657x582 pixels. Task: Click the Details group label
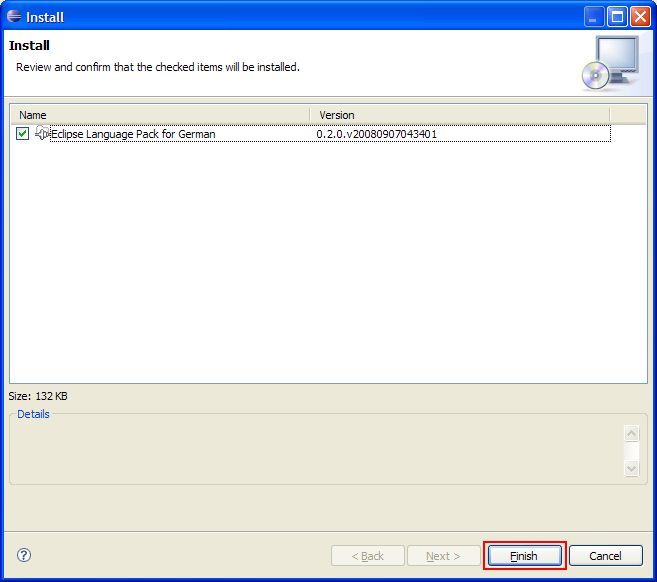click(33, 414)
